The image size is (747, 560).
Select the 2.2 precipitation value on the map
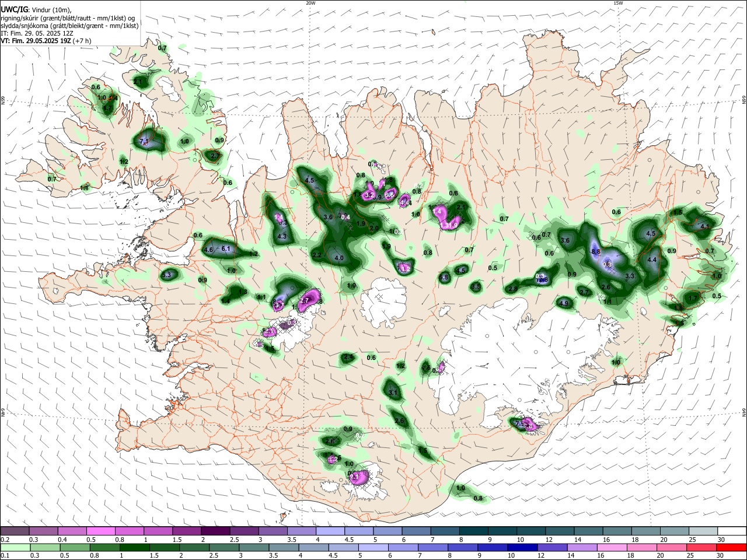click(x=317, y=255)
